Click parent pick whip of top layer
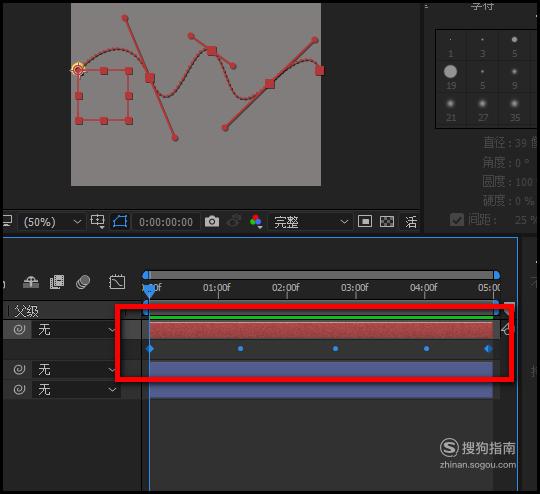The image size is (540, 494). (x=19, y=330)
